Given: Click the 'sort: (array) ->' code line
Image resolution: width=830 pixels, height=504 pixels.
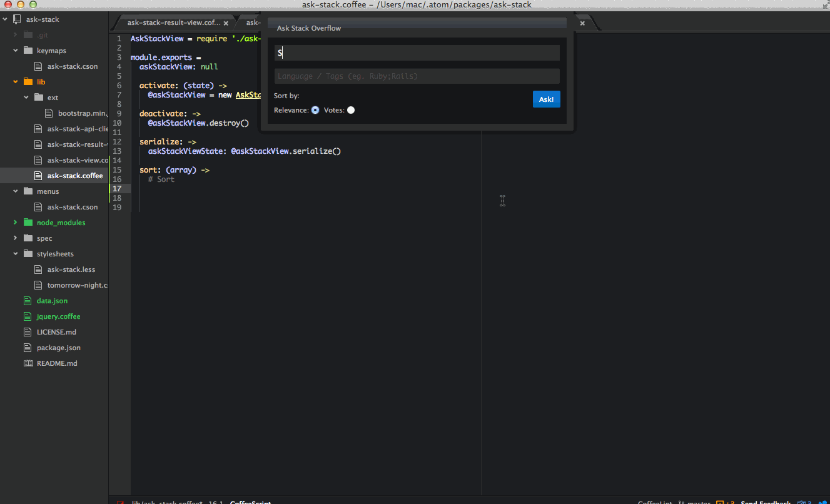Looking at the screenshot, I should point(175,170).
